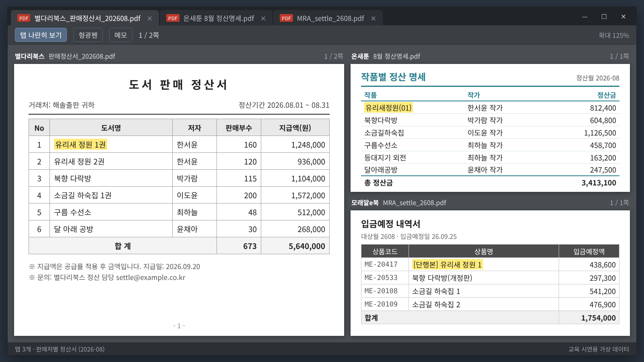644x362 pixels.
Task: Click status bar text 탭 3개 · 판매처별 정산서
Action: pyautogui.click(x=60, y=349)
